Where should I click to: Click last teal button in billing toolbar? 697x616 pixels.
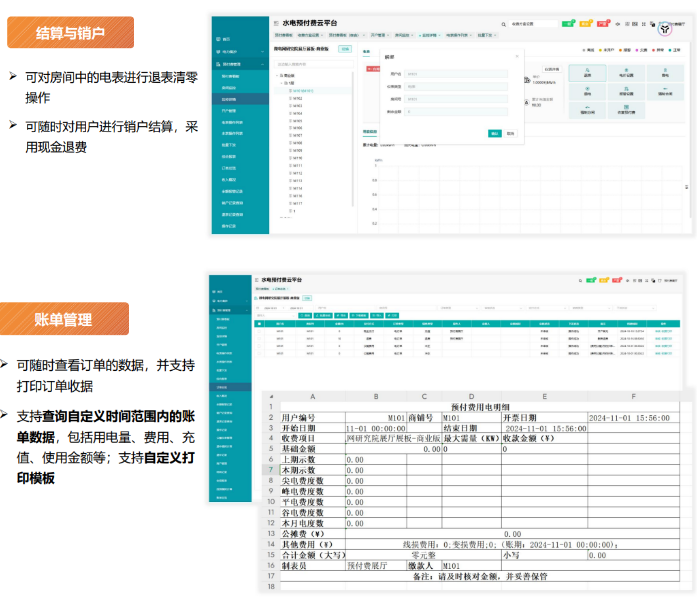(x=392, y=316)
